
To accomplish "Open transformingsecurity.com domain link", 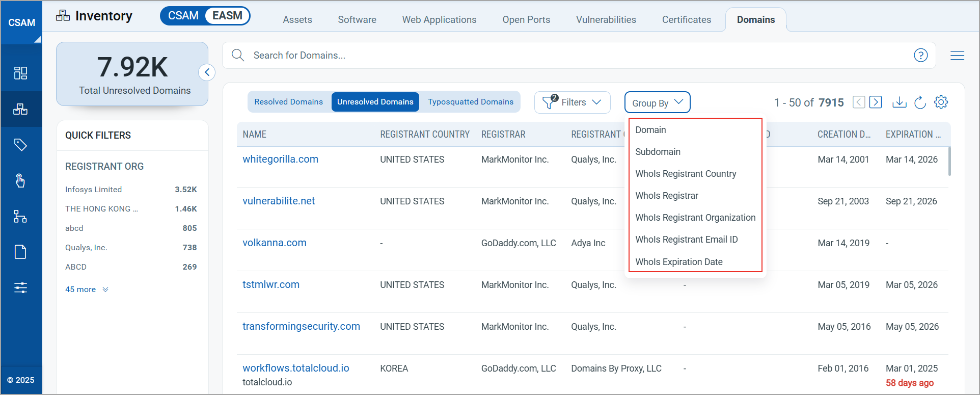I will [x=301, y=326].
